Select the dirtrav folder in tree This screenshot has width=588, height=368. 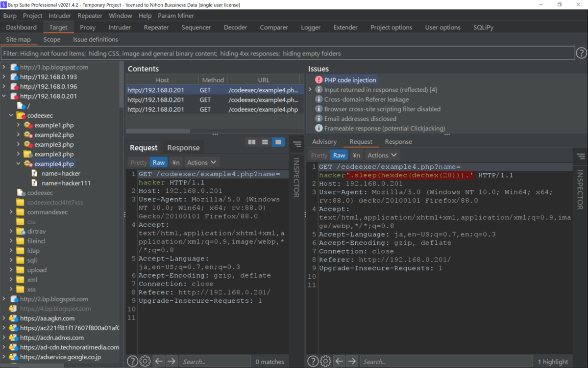[x=37, y=232]
